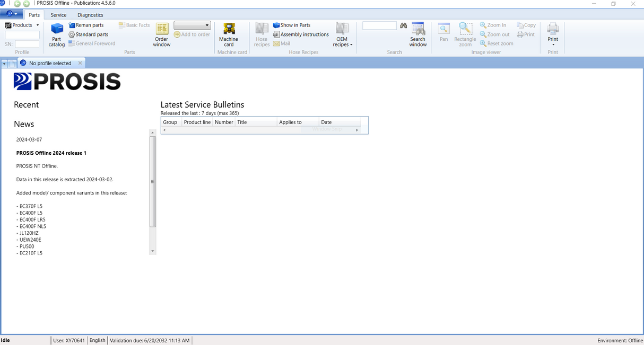The height and width of the screenshot is (345, 644).
Task: Open the combo box above Add to order
Action: pyautogui.click(x=192, y=25)
